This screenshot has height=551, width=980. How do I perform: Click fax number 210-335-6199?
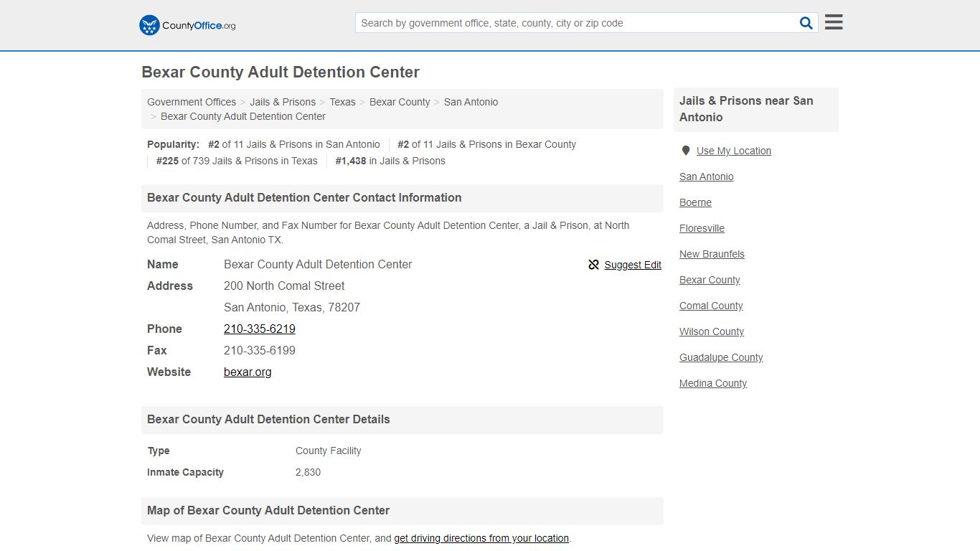260,350
